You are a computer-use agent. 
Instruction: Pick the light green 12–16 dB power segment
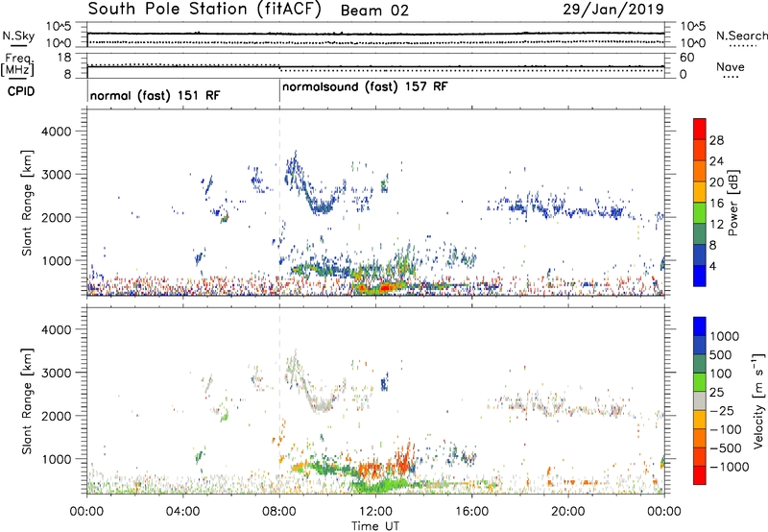click(700, 212)
